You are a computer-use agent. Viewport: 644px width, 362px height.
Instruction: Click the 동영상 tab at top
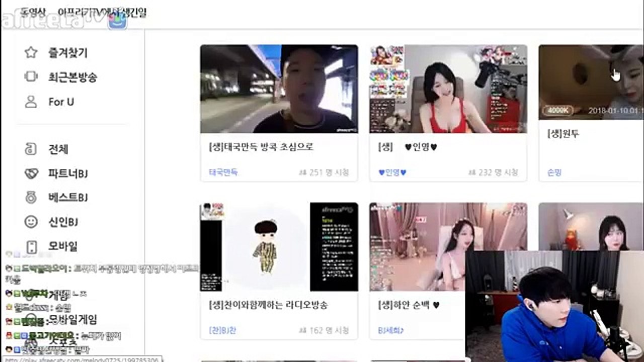[x=33, y=12]
